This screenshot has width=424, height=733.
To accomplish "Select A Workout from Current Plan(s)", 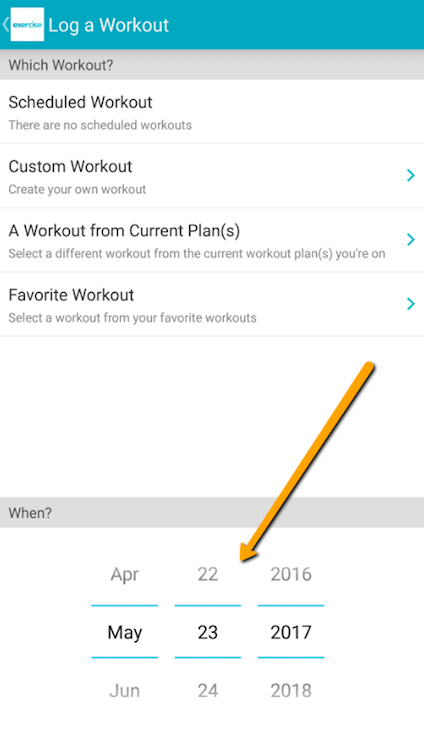I will (212, 240).
